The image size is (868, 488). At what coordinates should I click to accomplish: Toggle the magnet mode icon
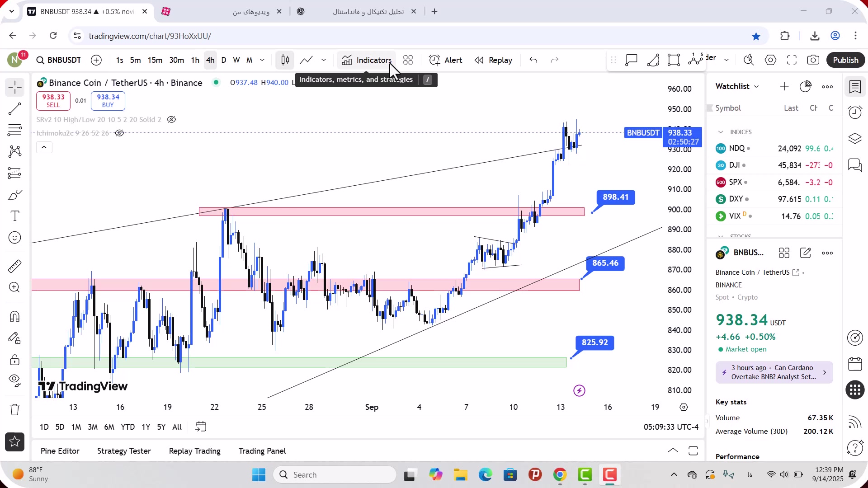[x=15, y=316]
